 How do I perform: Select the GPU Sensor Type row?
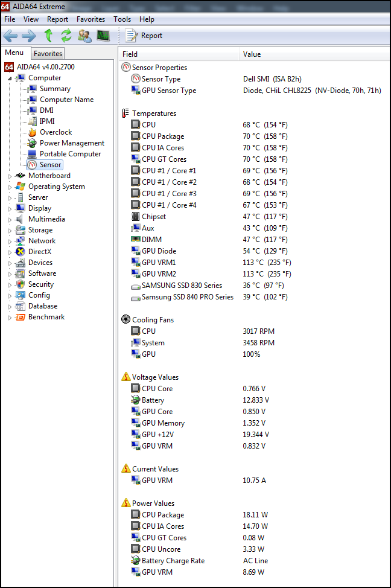click(255, 91)
